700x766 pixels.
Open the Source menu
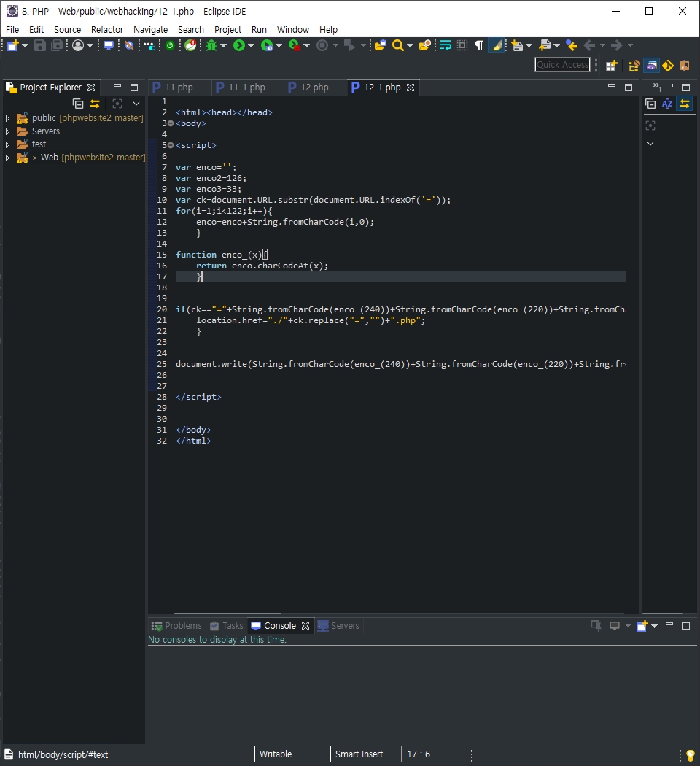point(67,30)
